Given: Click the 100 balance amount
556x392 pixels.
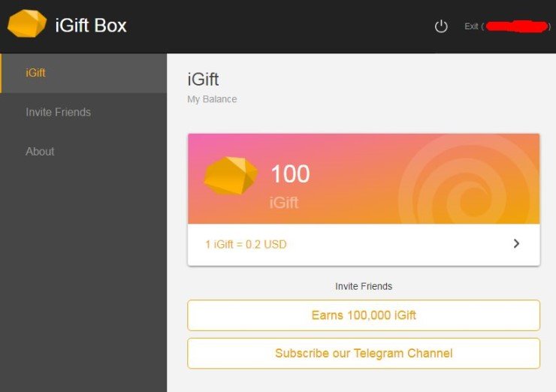Looking at the screenshot, I should [x=290, y=174].
